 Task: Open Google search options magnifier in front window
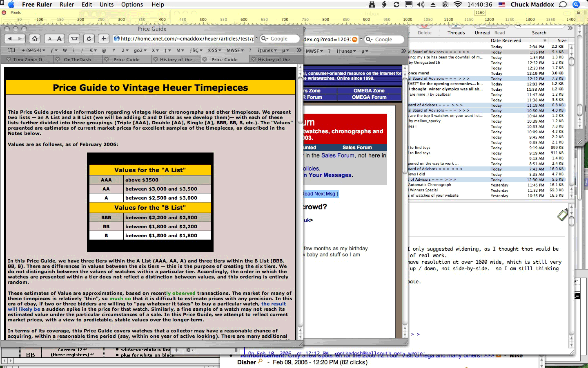click(264, 38)
